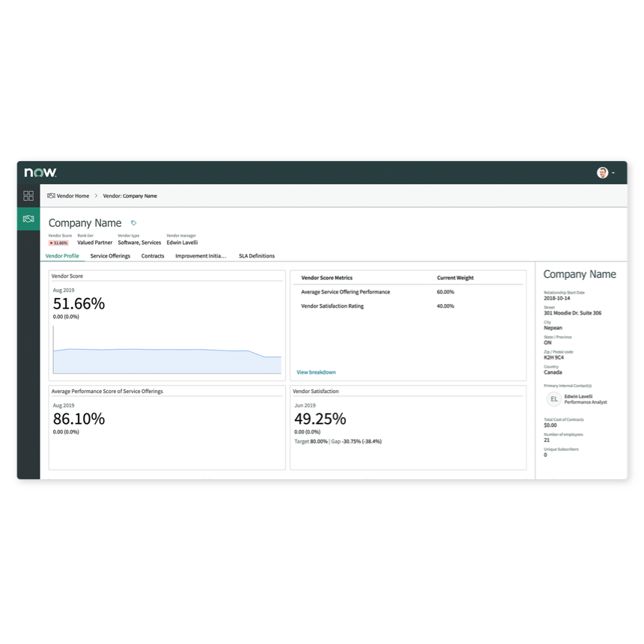The image size is (644, 644).
Task: Open the application grid icon in left sidebar
Action: (x=28, y=195)
